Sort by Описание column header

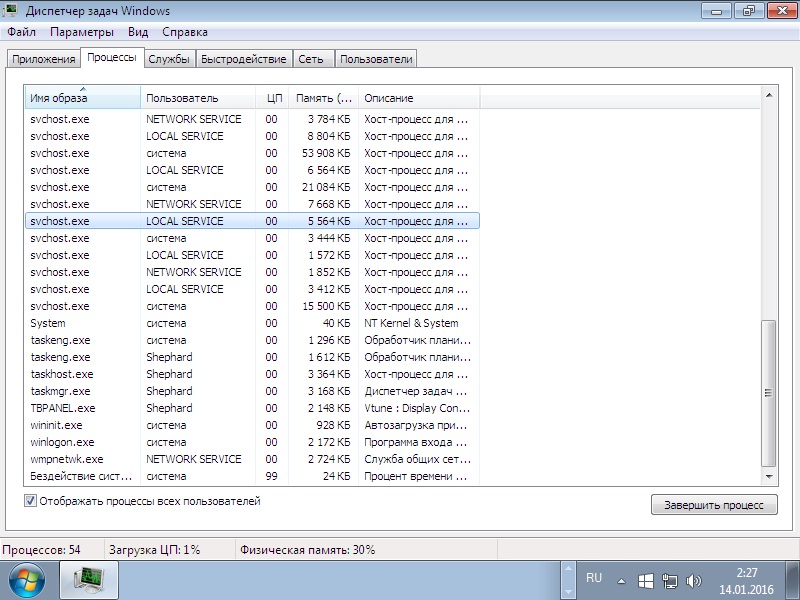click(x=419, y=98)
